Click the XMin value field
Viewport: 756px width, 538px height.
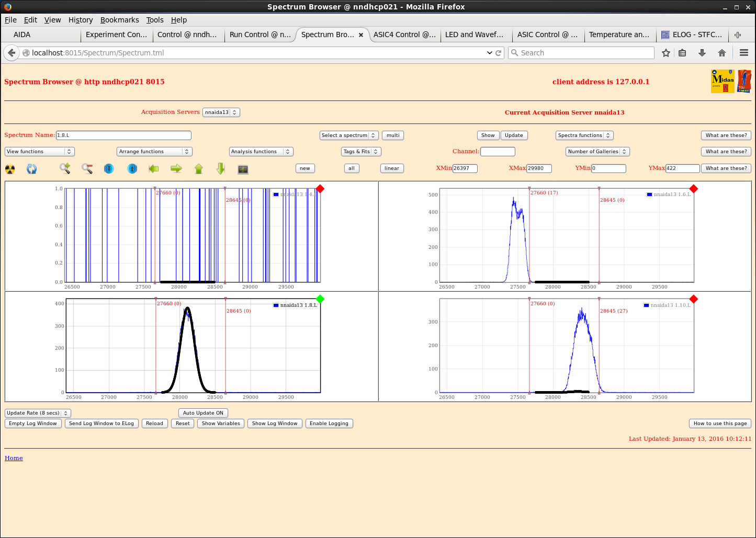click(x=465, y=168)
